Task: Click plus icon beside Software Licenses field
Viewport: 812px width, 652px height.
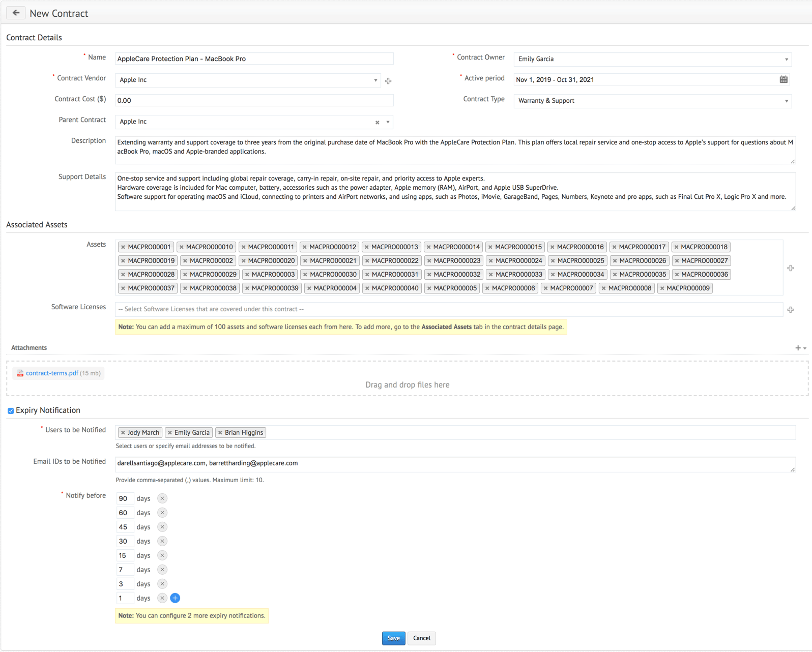Action: pos(790,310)
